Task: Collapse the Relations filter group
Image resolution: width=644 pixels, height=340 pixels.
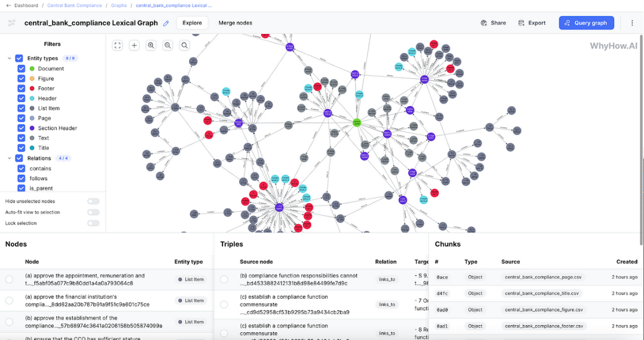Action: [x=10, y=158]
